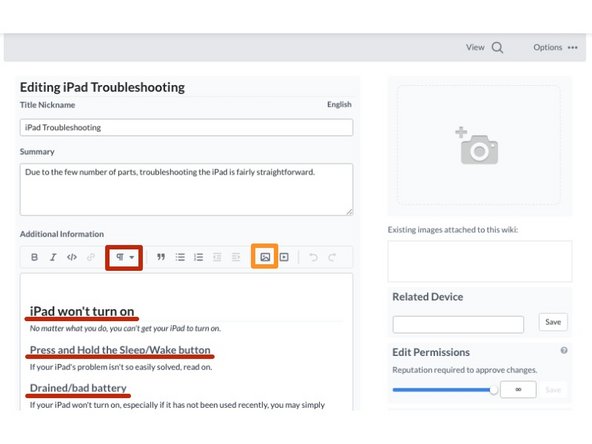Add a photo using the camera placeholder
Screen dimensions: 592x444
point(478,145)
